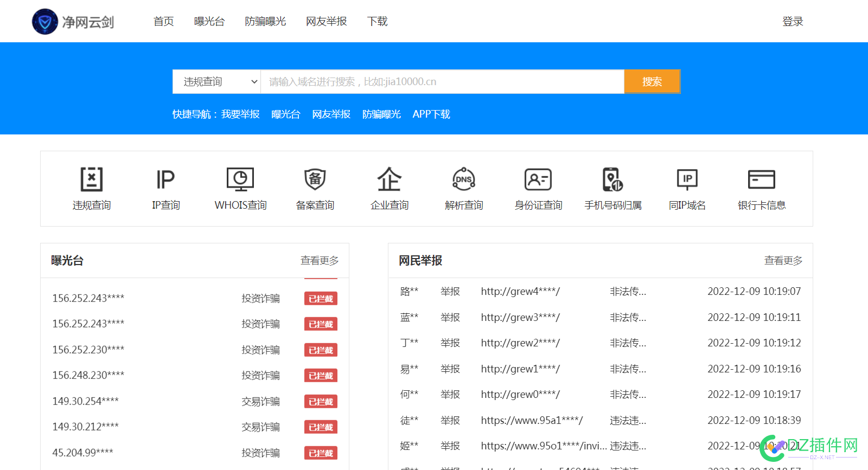Click the 网民举报 panel heading
Image resolution: width=868 pixels, height=470 pixels.
tap(420, 261)
